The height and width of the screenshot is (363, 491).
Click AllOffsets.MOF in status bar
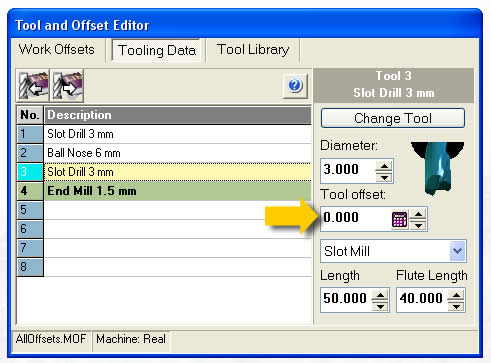pyautogui.click(x=51, y=339)
